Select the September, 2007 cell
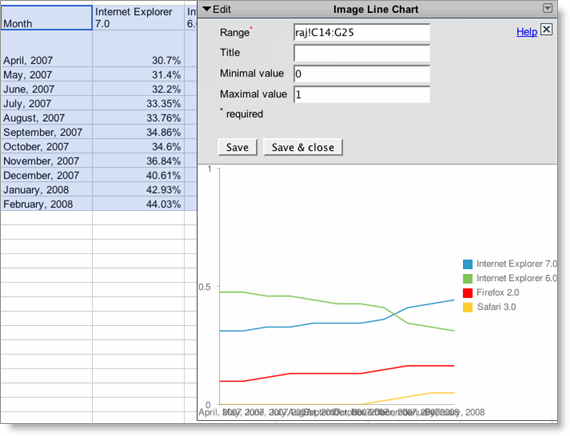Screen dimensions: 570x436 click(x=47, y=132)
